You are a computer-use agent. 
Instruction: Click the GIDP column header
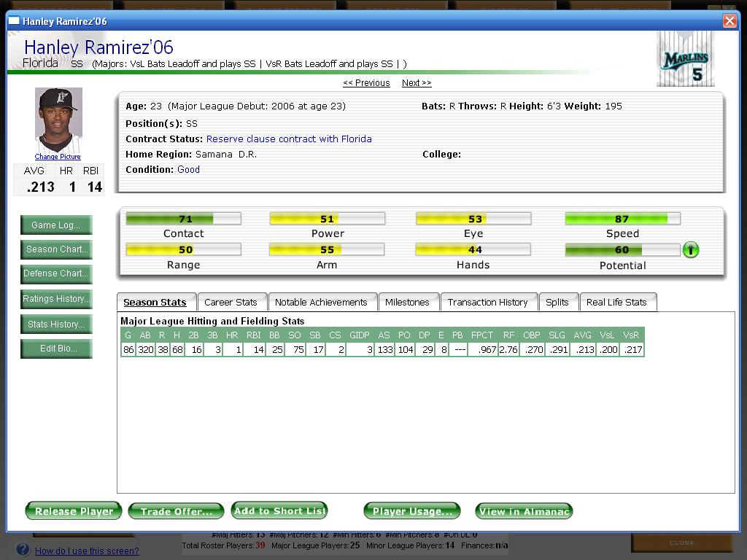[x=360, y=335]
